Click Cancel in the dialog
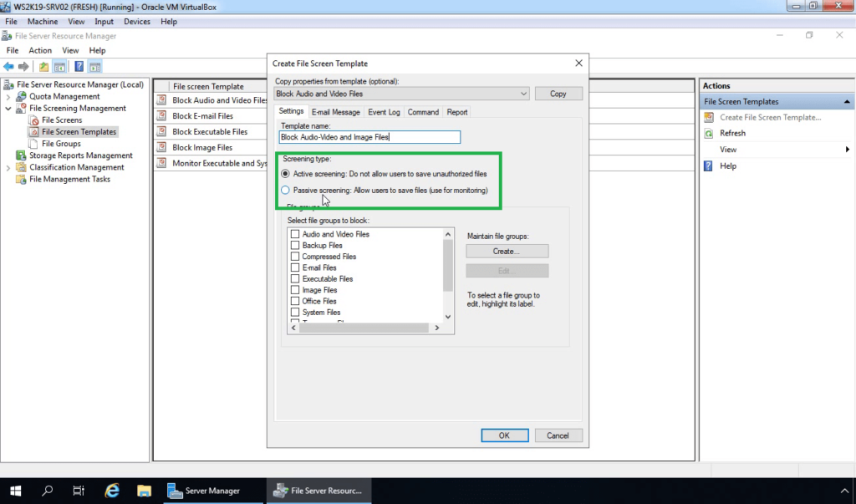 pyautogui.click(x=558, y=435)
